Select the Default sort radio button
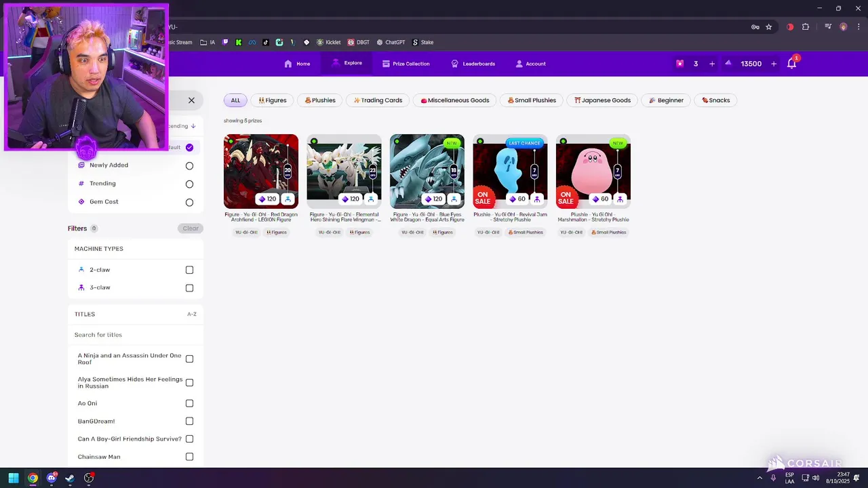Image resolution: width=868 pixels, height=488 pixels. pyautogui.click(x=189, y=147)
